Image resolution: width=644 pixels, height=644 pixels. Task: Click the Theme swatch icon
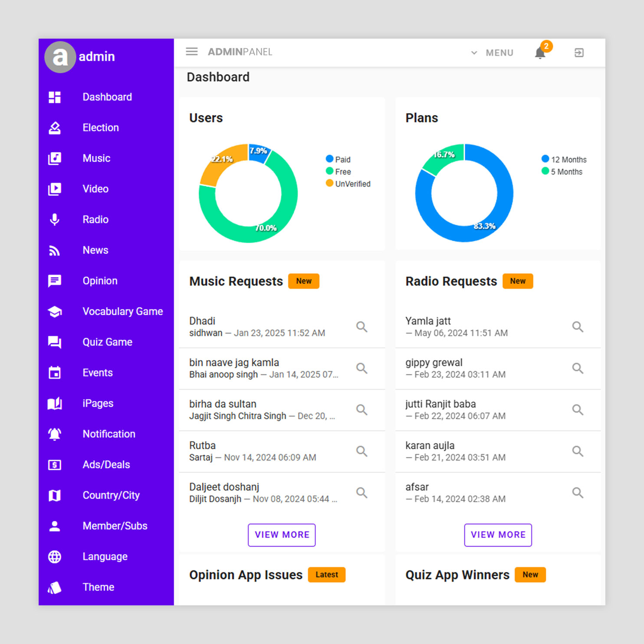[55, 588]
